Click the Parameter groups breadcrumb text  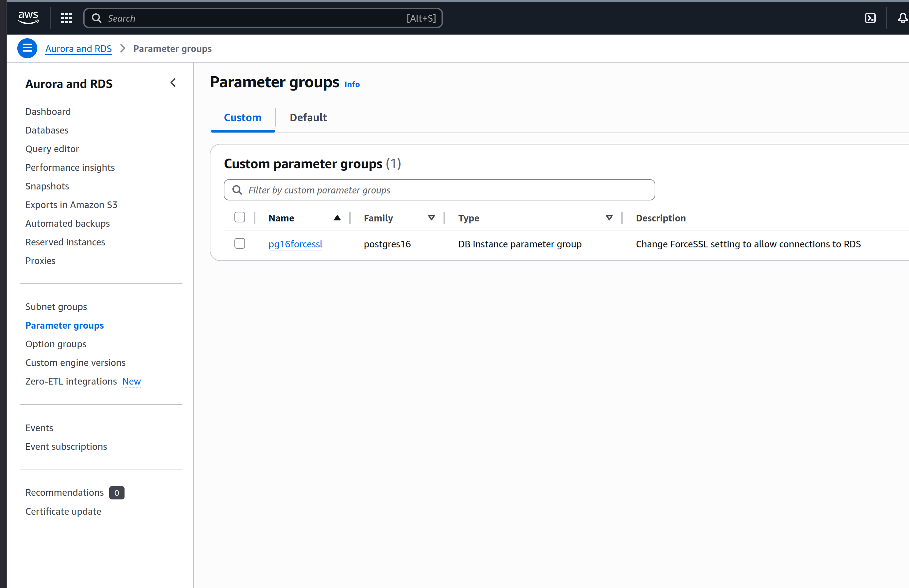(x=172, y=49)
